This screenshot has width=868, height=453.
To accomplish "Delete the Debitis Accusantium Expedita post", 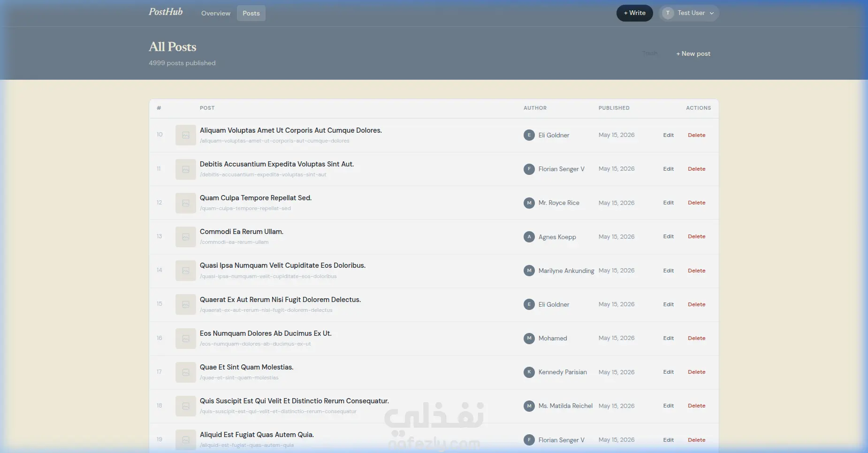I will coord(696,169).
